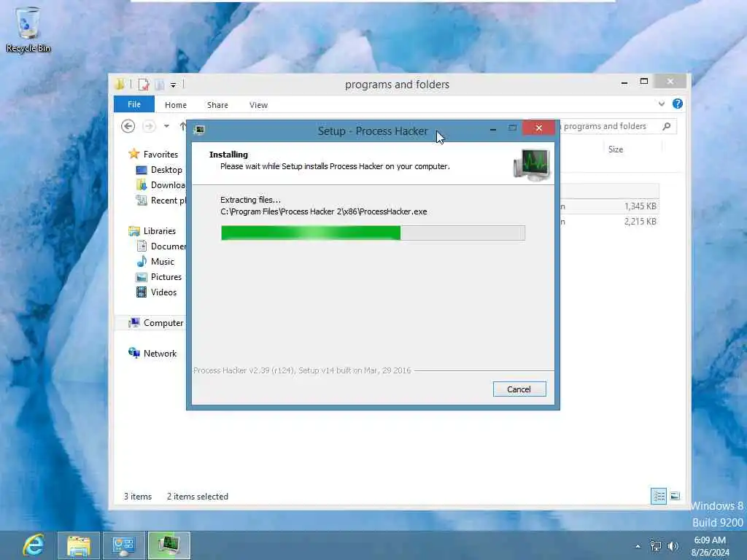Switch to details view icon
The width and height of the screenshot is (747, 560).
click(659, 496)
